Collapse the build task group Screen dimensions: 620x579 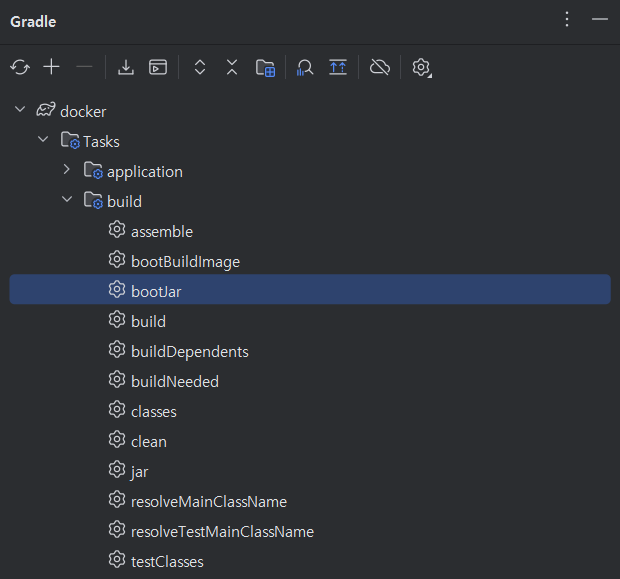pyautogui.click(x=67, y=199)
